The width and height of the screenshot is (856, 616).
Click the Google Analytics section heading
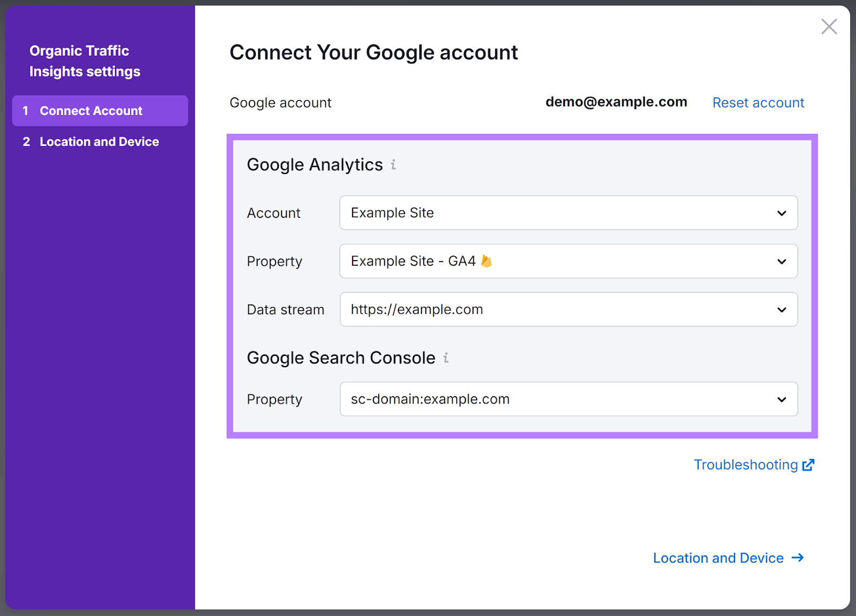pos(314,165)
